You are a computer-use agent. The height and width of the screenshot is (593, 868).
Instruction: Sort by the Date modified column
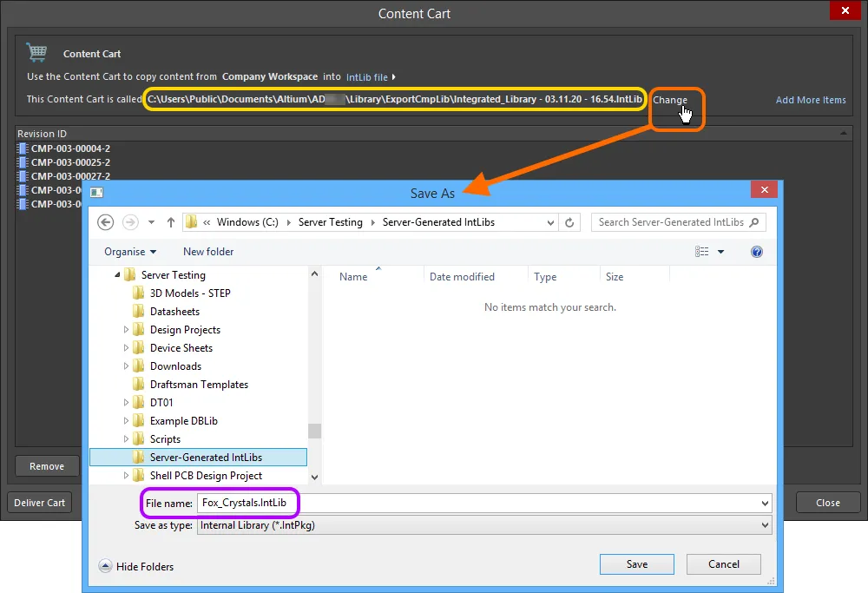click(462, 277)
